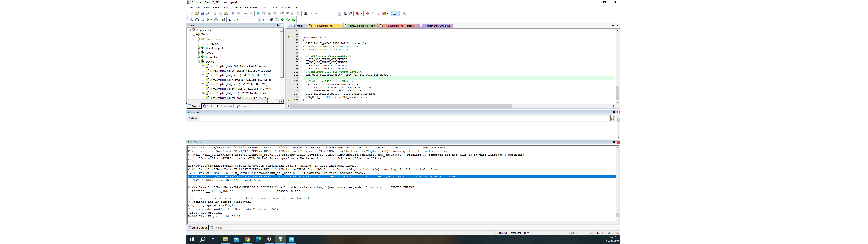Open Options for Target magic wand icon
Image resolution: width=868 pixels, height=244 pixels.
[264, 20]
